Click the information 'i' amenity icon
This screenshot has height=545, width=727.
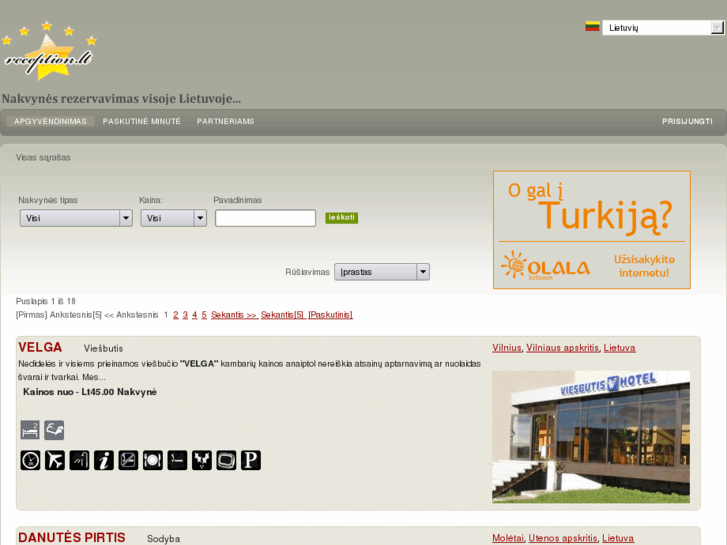(104, 460)
